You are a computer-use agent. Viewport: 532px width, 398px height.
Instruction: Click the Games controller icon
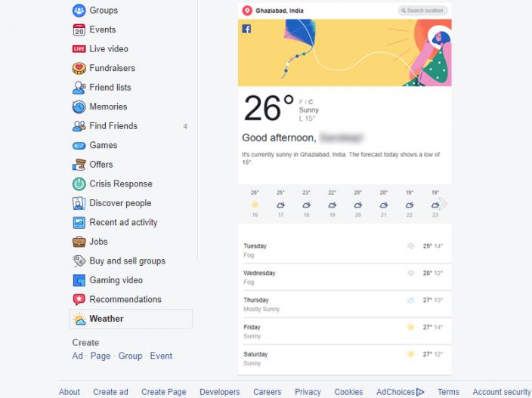pyautogui.click(x=79, y=146)
